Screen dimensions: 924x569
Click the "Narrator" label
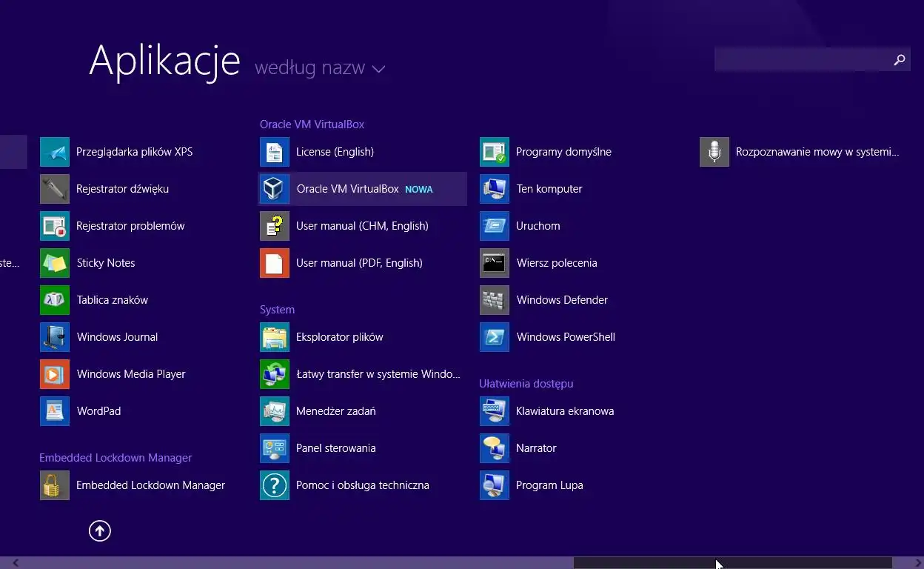coord(536,448)
